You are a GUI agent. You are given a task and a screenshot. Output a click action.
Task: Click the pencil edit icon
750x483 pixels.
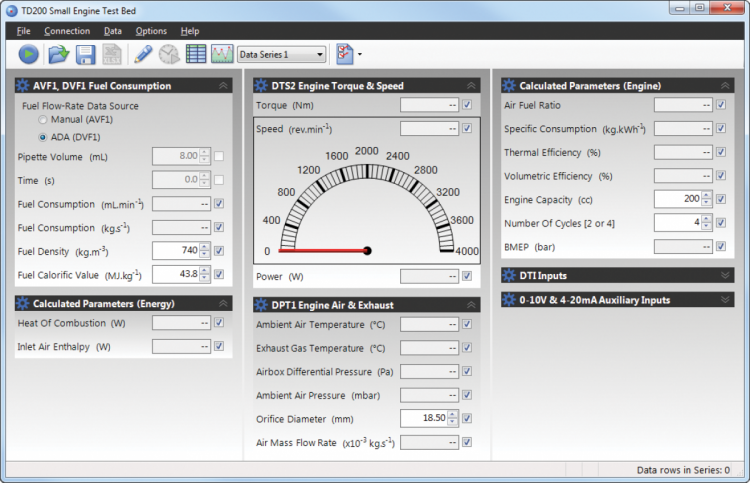[143, 55]
